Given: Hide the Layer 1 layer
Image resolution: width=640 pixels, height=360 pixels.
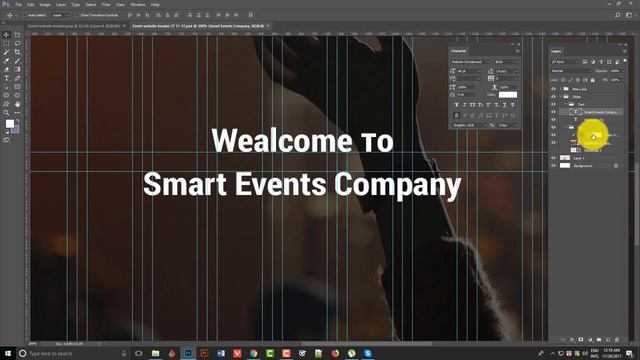Looking at the screenshot, I should click(x=553, y=158).
